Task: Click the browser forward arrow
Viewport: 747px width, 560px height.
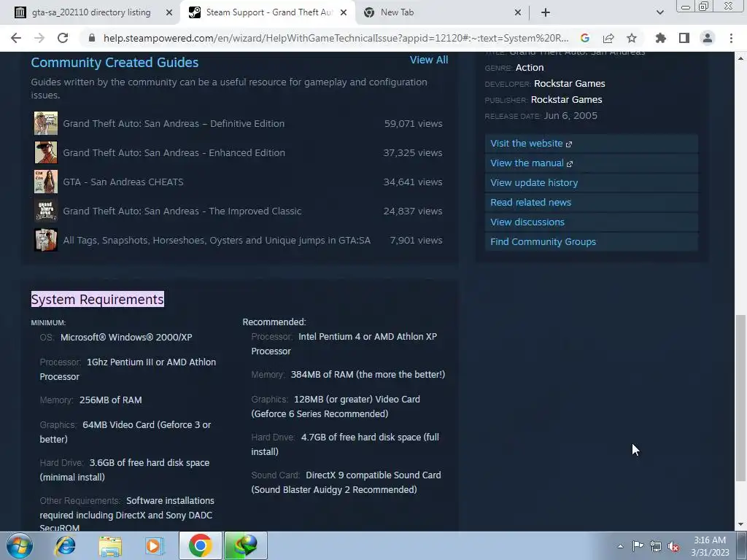Action: point(39,38)
